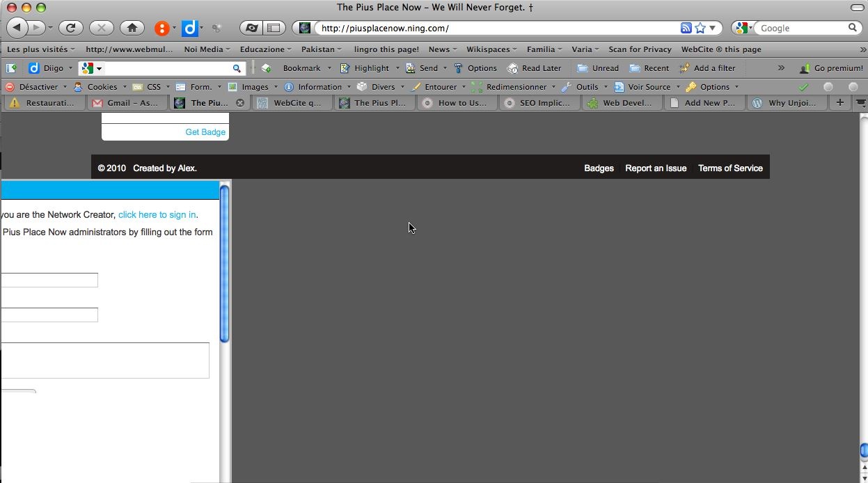
Task: Switch to the WebCite tab
Action: 291,103
